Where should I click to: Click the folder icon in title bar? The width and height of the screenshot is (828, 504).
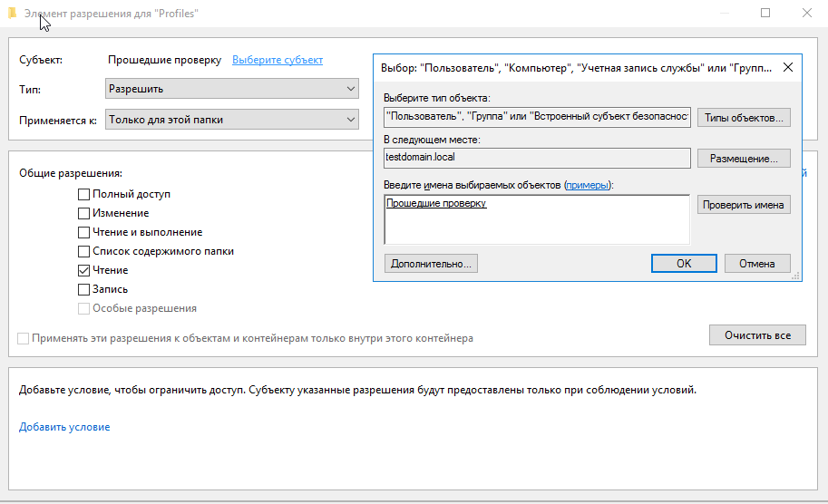[x=12, y=14]
